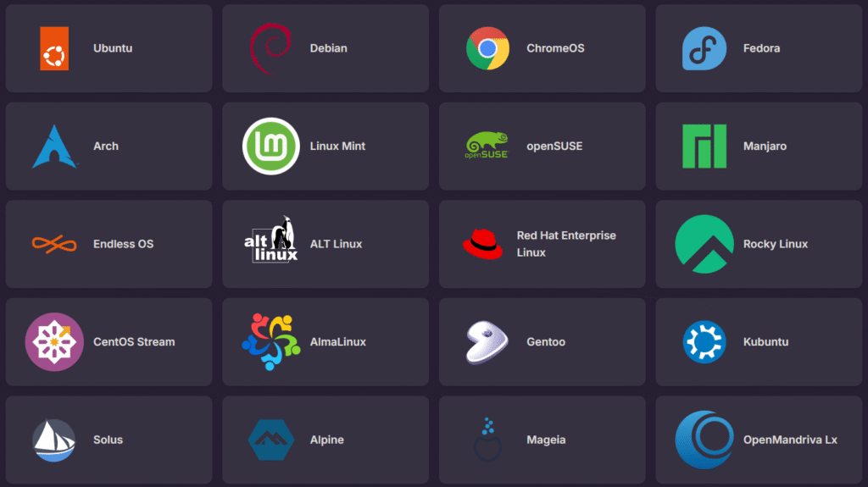Select the ALT Linux text label
This screenshot has width=868, height=487.
pyautogui.click(x=336, y=244)
